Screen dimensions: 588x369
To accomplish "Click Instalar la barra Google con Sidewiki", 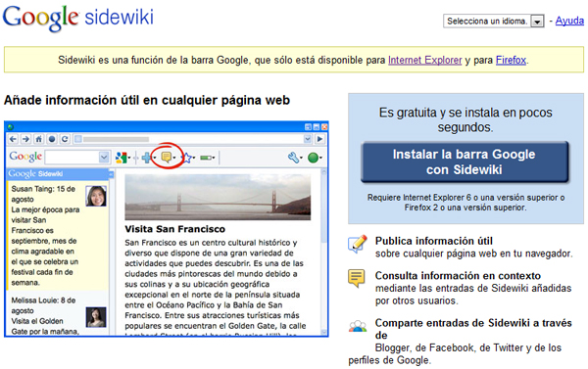I will (465, 161).
